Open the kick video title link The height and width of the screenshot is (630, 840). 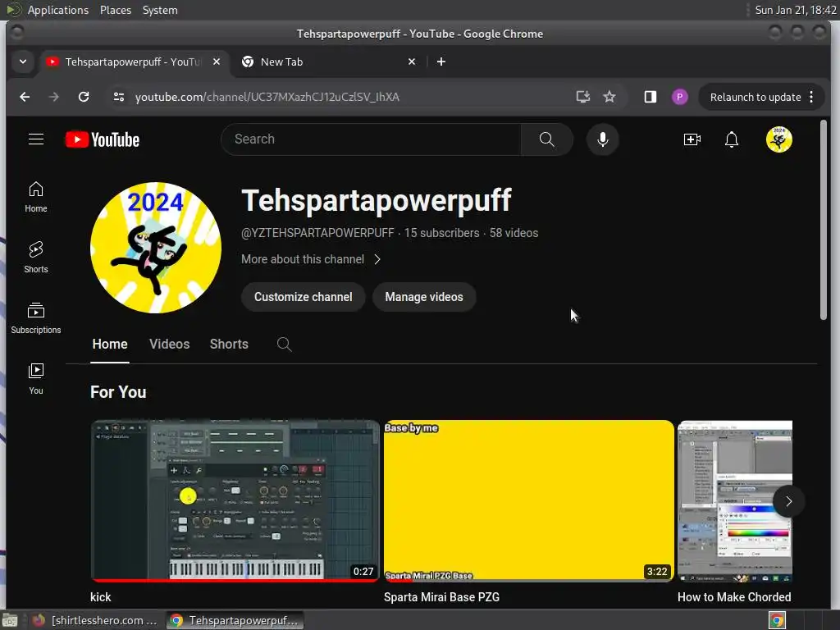[x=101, y=597]
